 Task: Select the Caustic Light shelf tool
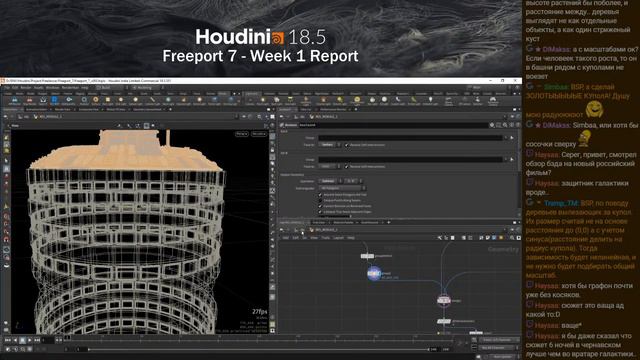pos(398,100)
